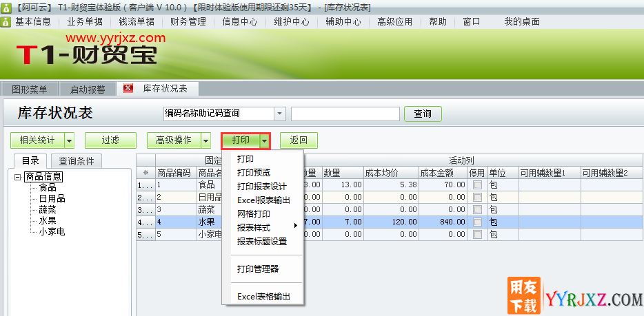Tick the 停用 checkbox in 小家电 row

coord(477,235)
